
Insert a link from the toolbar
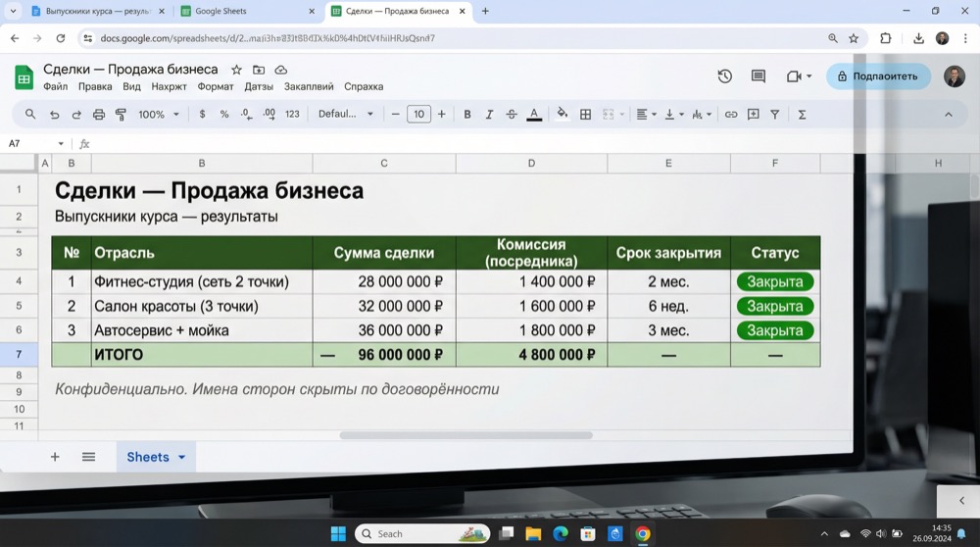tap(731, 115)
